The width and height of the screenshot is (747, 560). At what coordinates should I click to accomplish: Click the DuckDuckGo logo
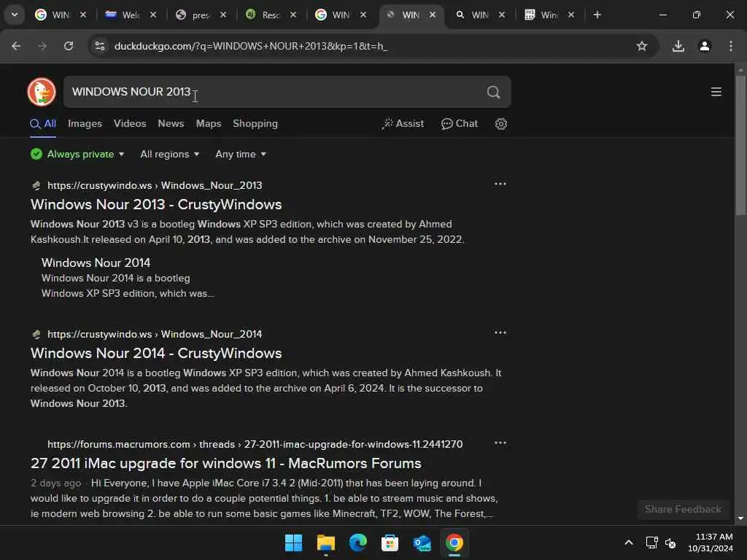42,92
